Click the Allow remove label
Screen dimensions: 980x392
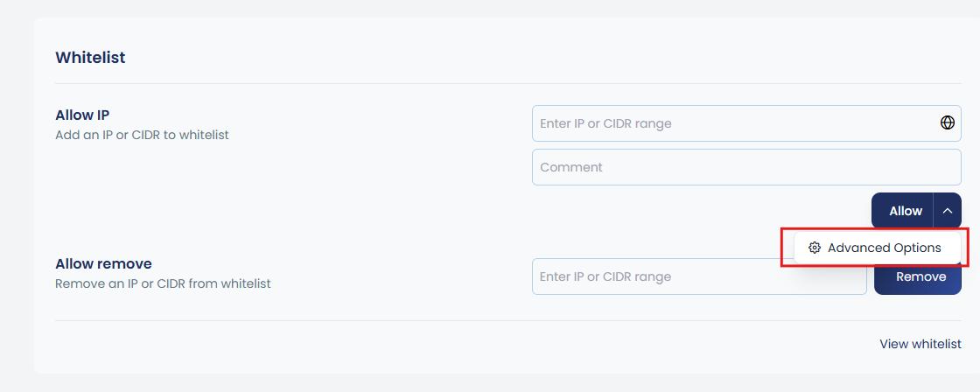click(x=103, y=263)
